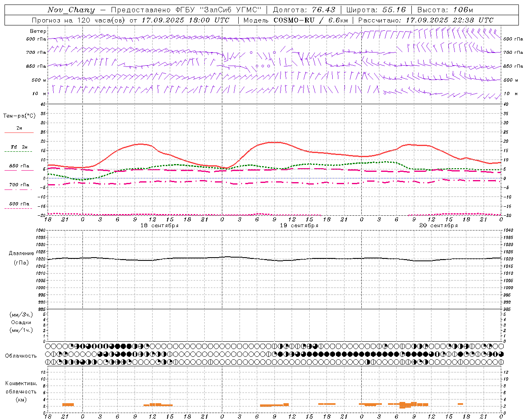The image size is (525, 420).
Task: Click the 500 гПа temperature legend entry
Action: 19,204
